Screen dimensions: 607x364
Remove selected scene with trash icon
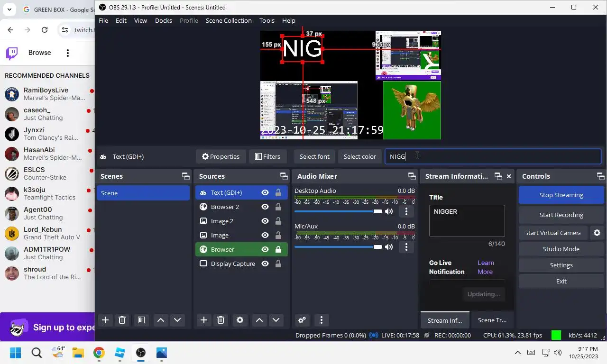[122, 320]
